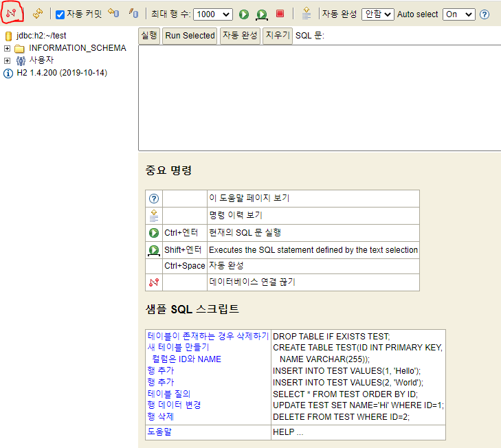The height and width of the screenshot is (448, 501).
Task: Open the auto complete 안함 dropdown
Action: [378, 14]
